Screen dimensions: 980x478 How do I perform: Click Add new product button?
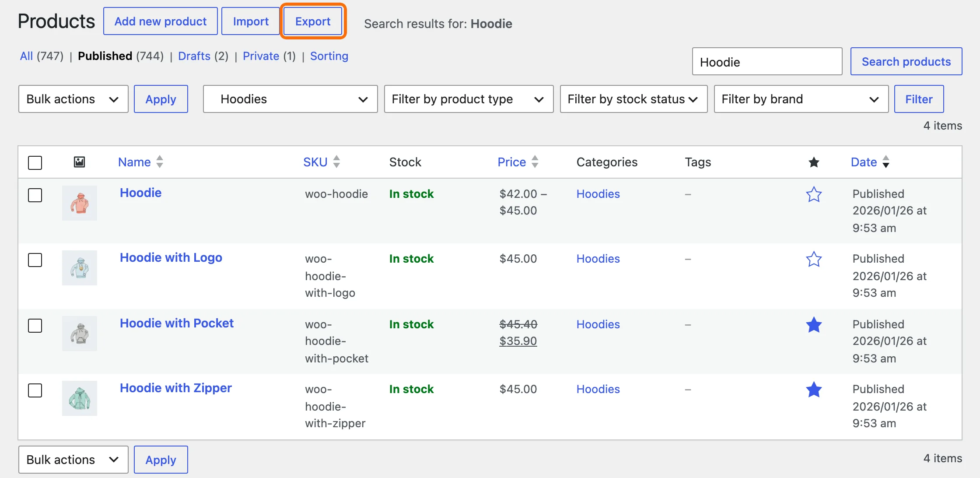161,21
